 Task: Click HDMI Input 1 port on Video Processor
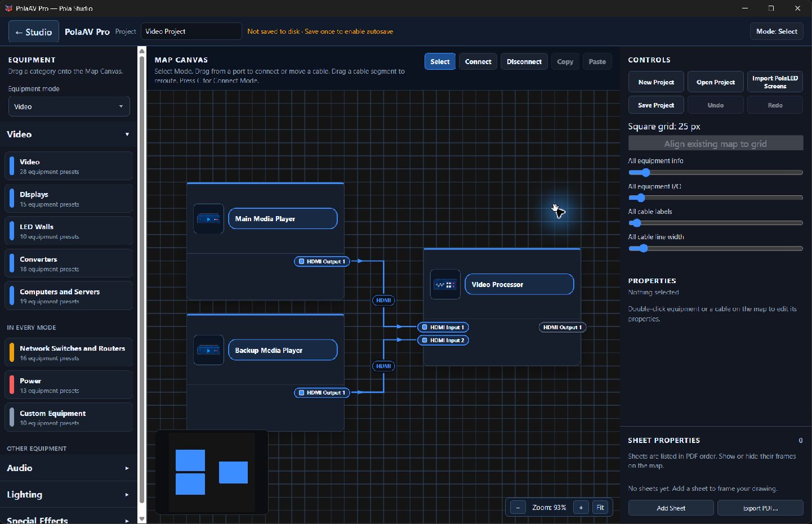click(443, 327)
